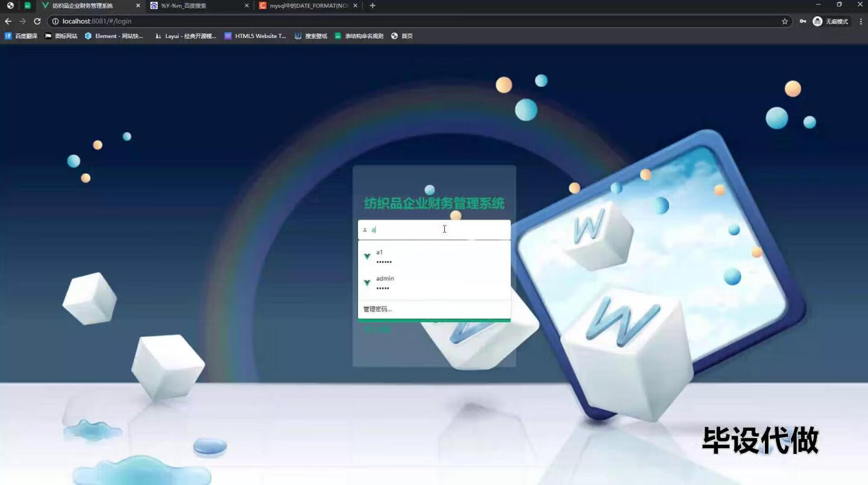Open the 首页 bookmark
The width and height of the screenshot is (868, 485).
tap(402, 36)
